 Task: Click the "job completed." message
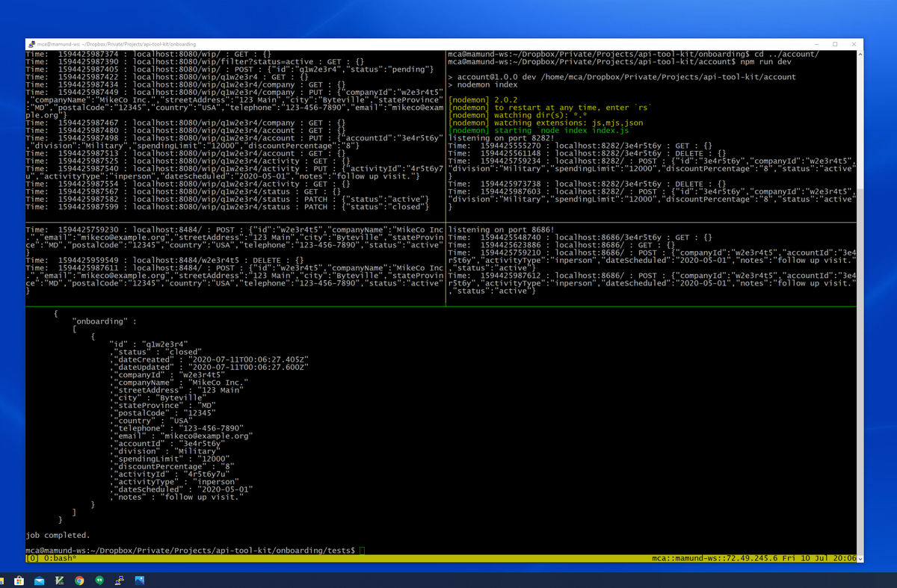pos(58,535)
